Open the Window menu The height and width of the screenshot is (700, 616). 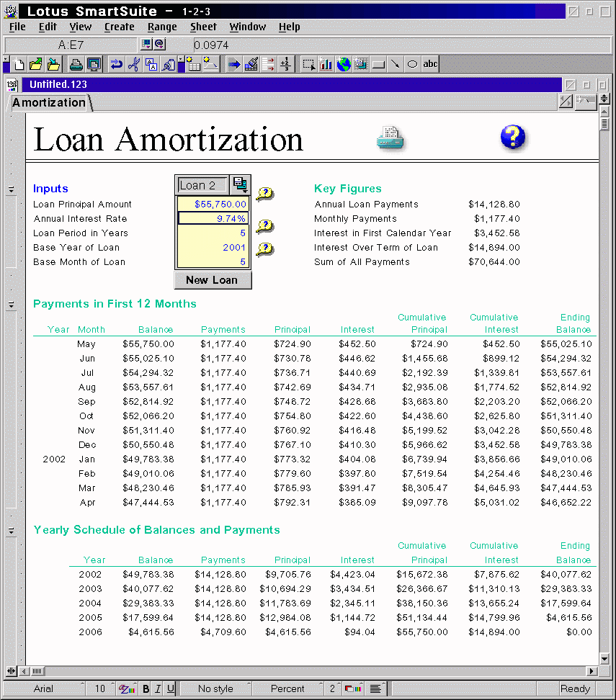point(247,27)
